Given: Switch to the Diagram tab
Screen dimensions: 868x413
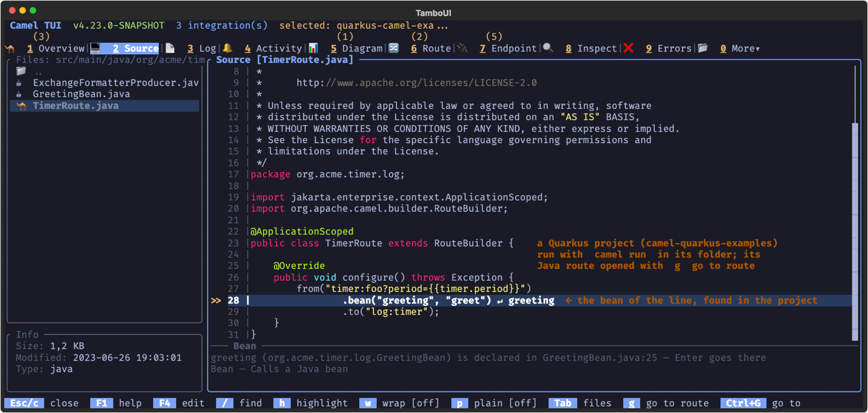Looking at the screenshot, I should point(356,48).
